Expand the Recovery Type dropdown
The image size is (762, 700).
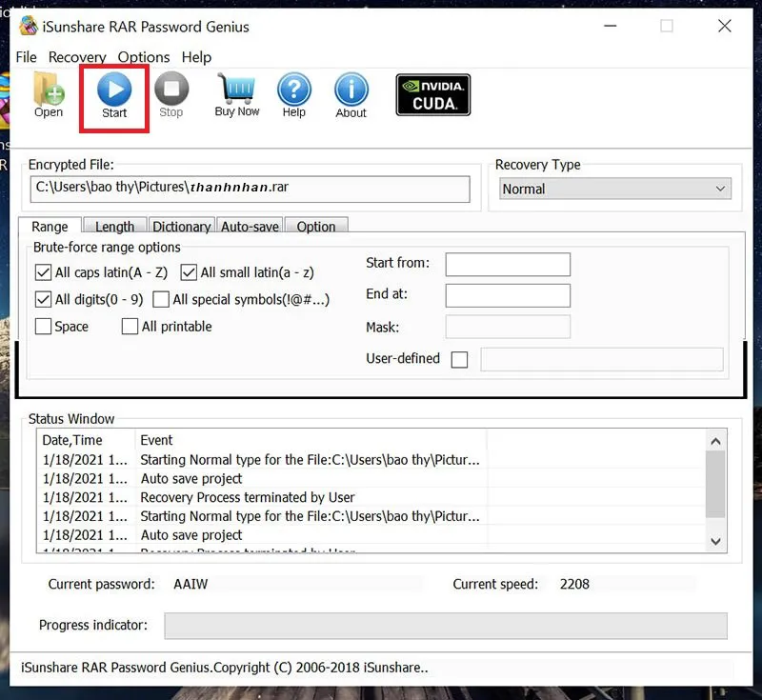click(615, 189)
